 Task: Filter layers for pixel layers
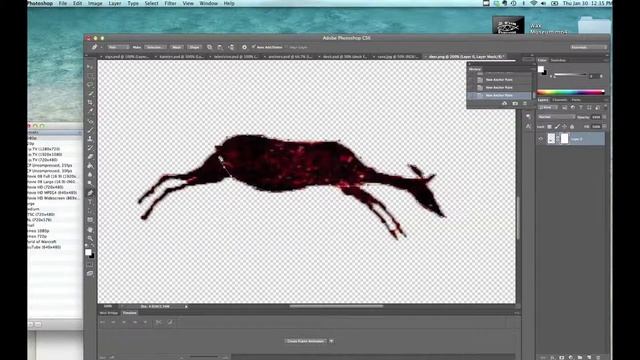(x=564, y=108)
